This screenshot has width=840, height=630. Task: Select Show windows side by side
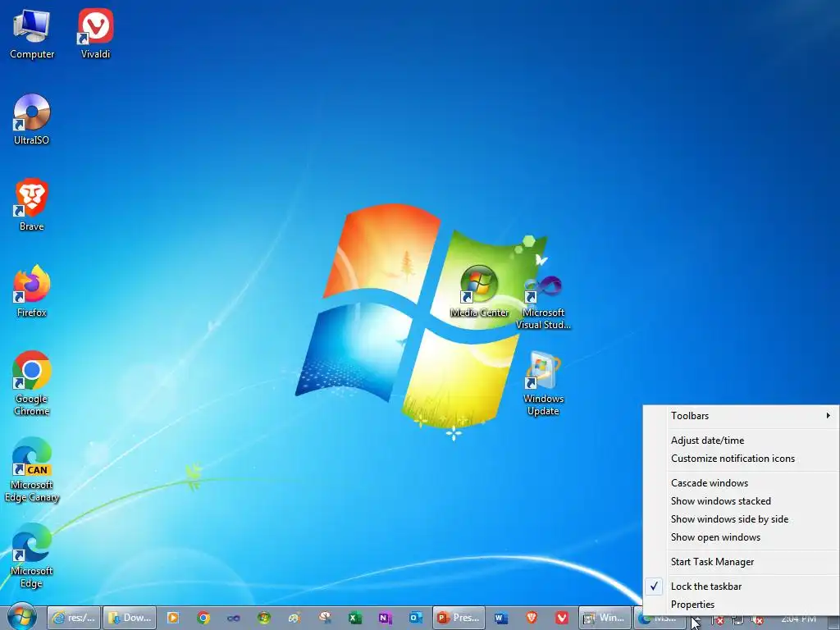(741, 518)
